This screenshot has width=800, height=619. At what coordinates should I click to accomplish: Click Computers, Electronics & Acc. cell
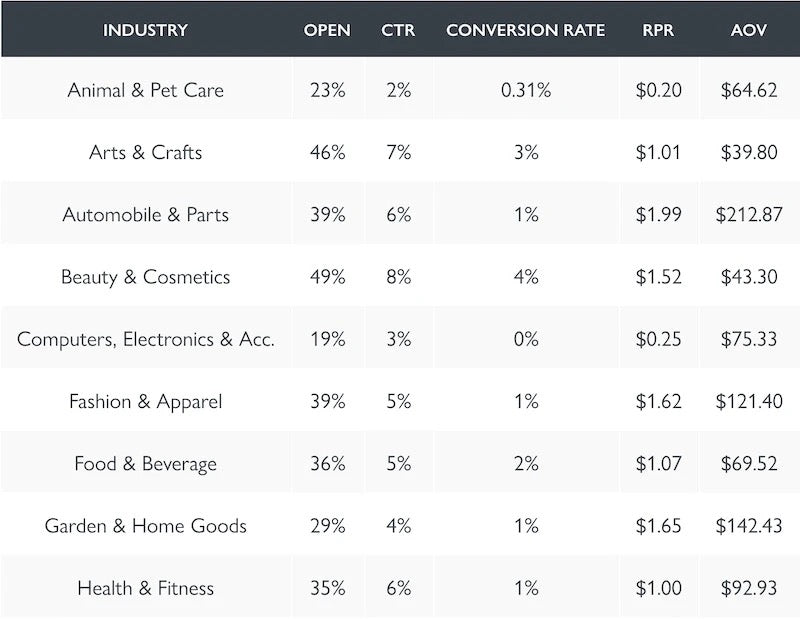pyautogui.click(x=145, y=339)
